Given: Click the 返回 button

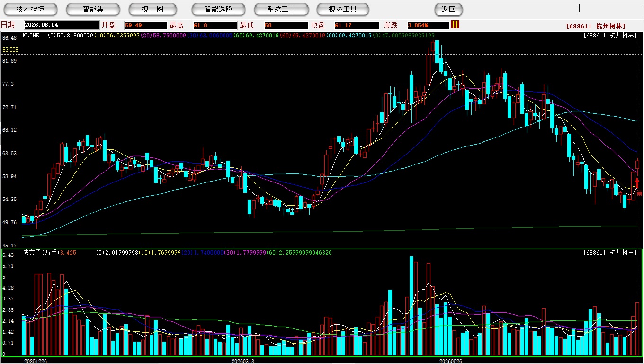Looking at the screenshot, I should point(448,9).
